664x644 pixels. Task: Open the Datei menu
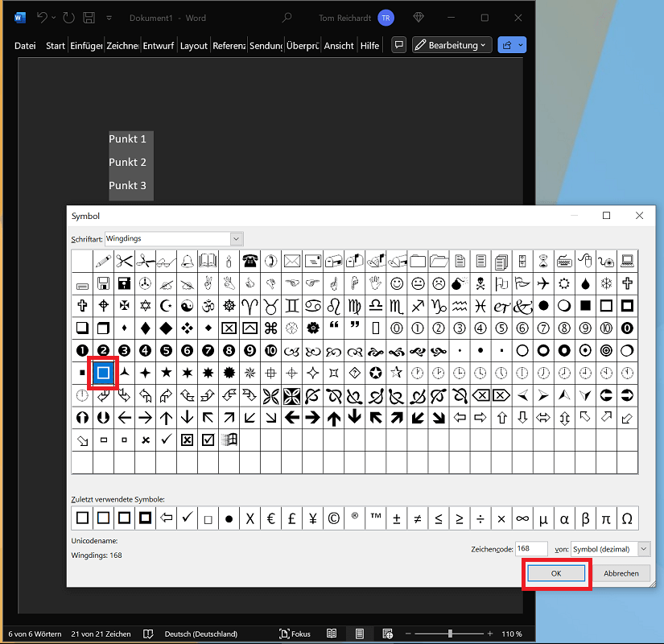tap(25, 46)
